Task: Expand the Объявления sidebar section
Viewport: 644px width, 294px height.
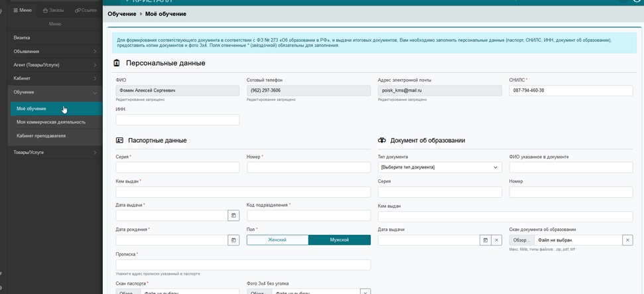Action: [x=55, y=51]
